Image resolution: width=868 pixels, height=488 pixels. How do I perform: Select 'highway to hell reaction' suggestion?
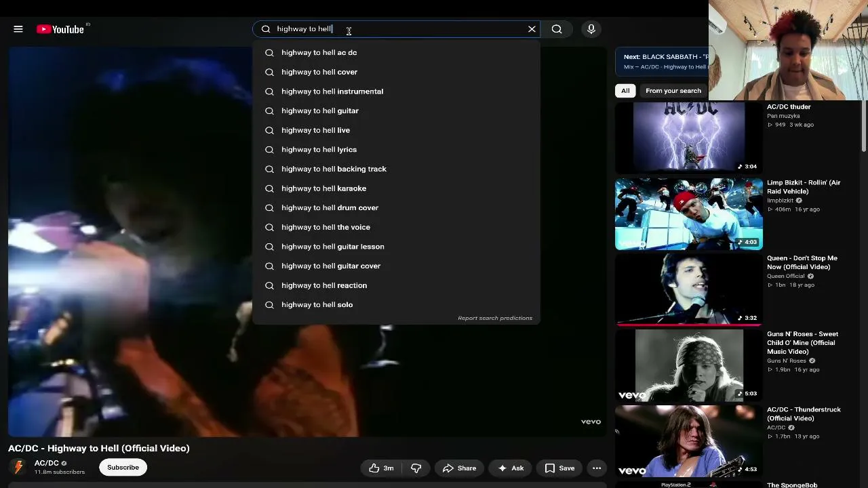tap(397, 285)
